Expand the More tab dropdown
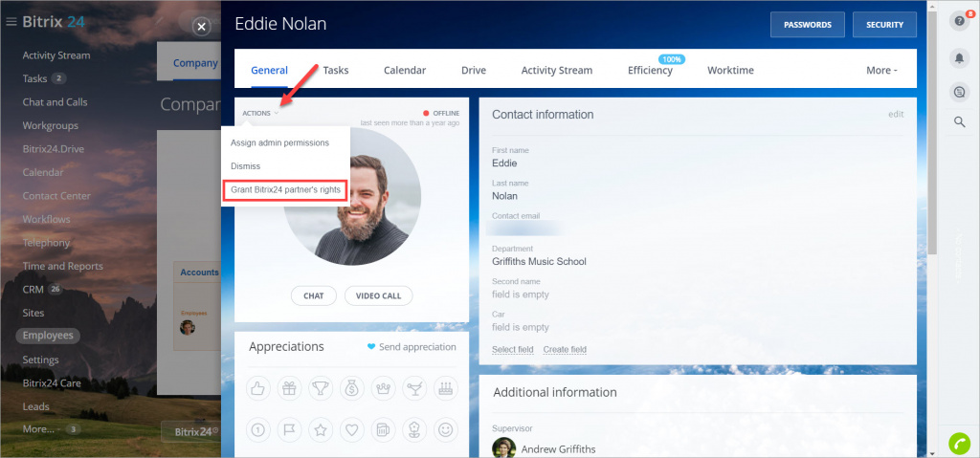This screenshot has height=458, width=980. [x=881, y=70]
